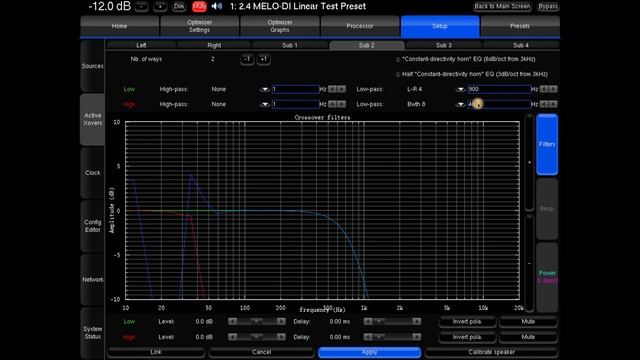Click the Low level slider handle

coord(256,322)
